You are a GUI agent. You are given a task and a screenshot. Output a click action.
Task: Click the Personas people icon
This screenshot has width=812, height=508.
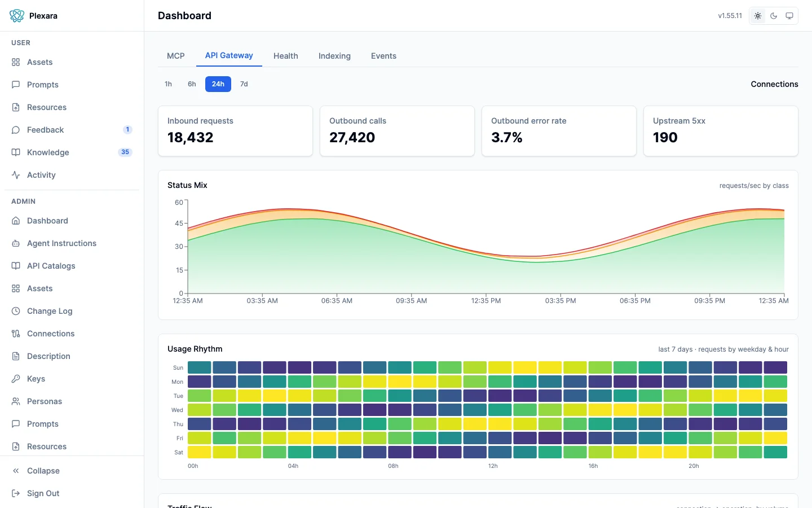pos(16,401)
